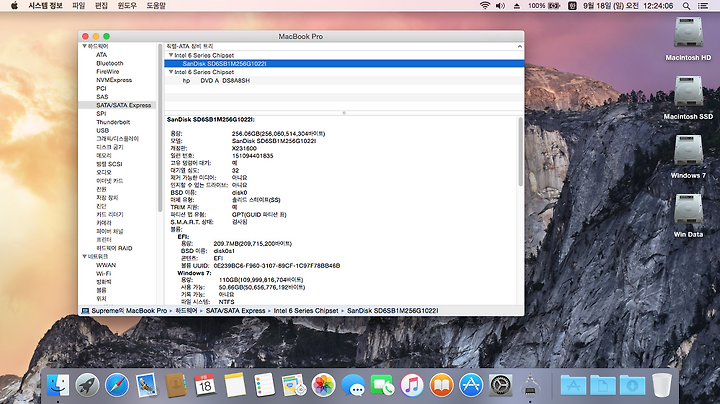Select FireWire in hardware sidebar
Screen dimensions: 720x404
coord(107,72)
